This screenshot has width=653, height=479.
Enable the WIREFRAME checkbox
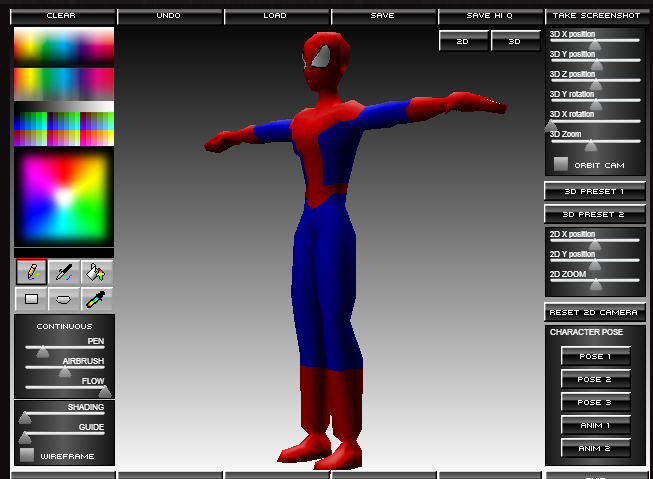click(27, 455)
